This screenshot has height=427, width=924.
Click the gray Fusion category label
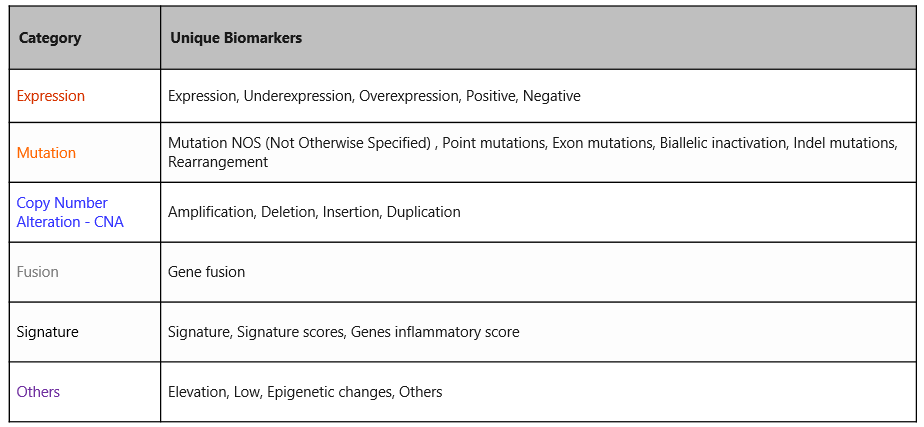(38, 272)
